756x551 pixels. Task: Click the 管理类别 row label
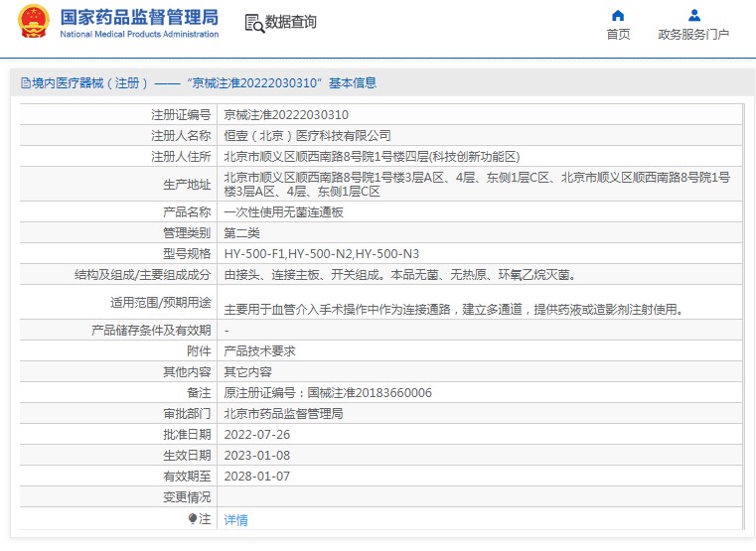click(187, 233)
